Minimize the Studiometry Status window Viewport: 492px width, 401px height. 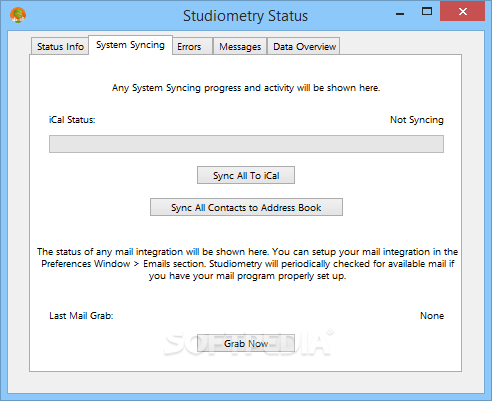click(400, 13)
